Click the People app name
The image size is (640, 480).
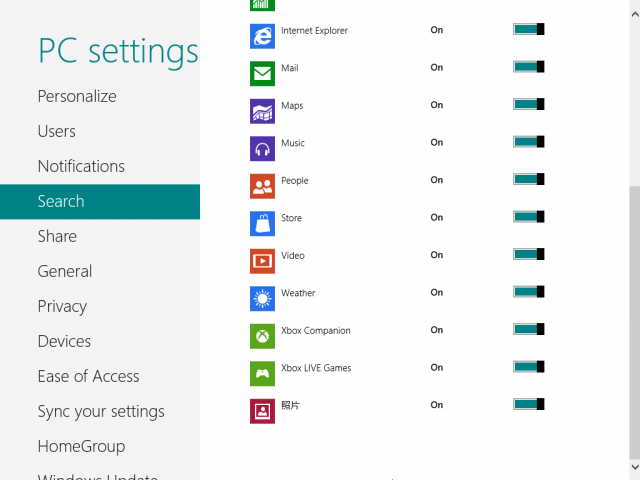click(295, 181)
